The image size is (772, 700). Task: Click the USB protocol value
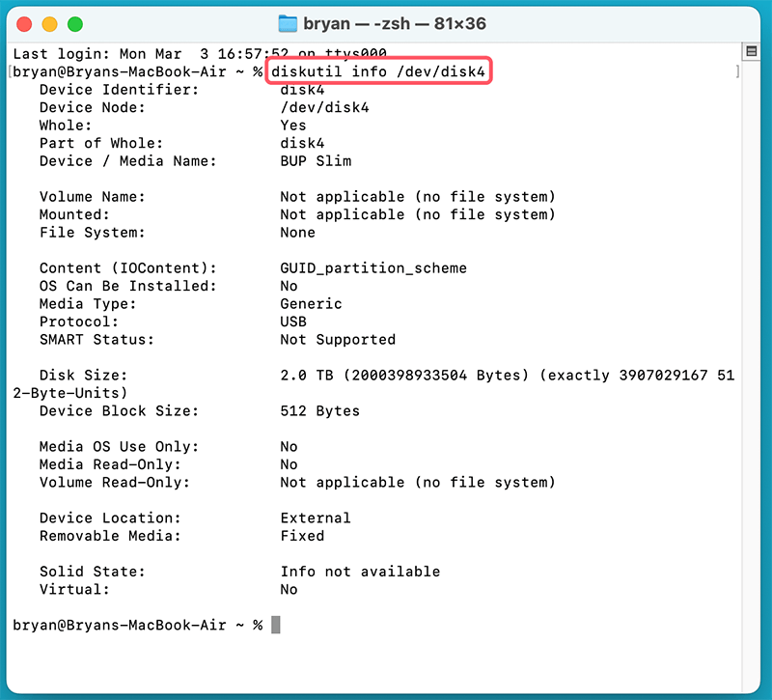[x=294, y=322]
